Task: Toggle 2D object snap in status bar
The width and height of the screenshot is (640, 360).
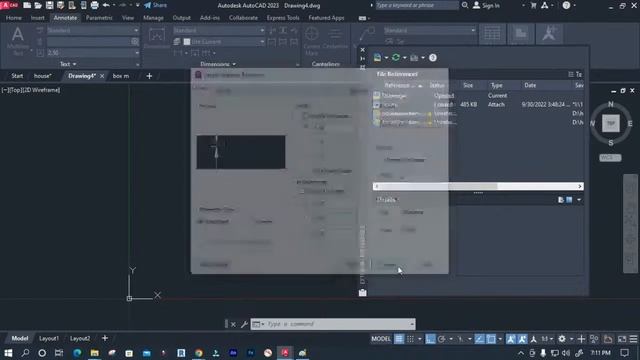Action: [491, 339]
